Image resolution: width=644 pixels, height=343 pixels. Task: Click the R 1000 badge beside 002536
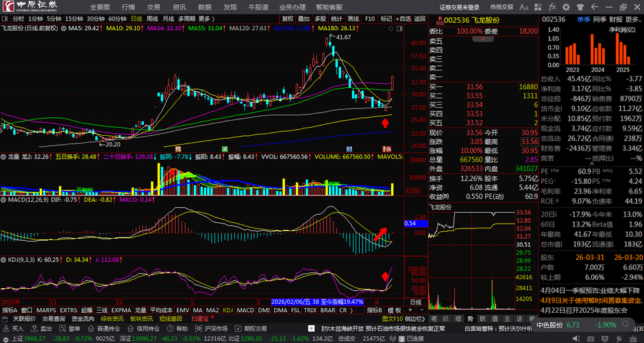coord(440,20)
